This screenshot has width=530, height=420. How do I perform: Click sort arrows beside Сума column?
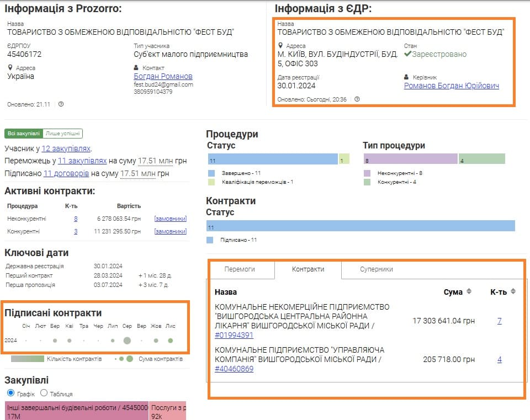[x=469, y=291]
